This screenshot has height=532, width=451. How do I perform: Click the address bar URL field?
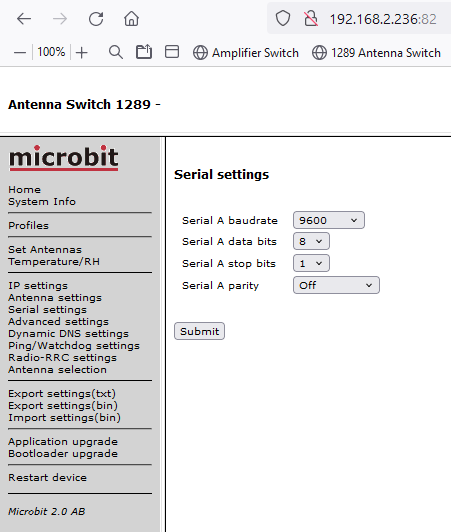click(383, 19)
